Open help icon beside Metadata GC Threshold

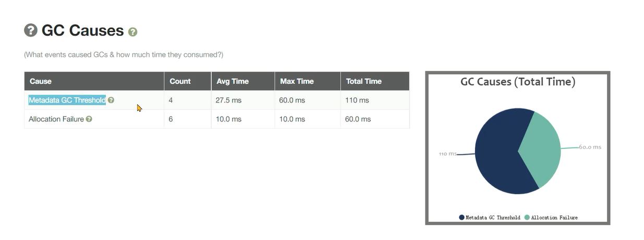[x=111, y=100]
